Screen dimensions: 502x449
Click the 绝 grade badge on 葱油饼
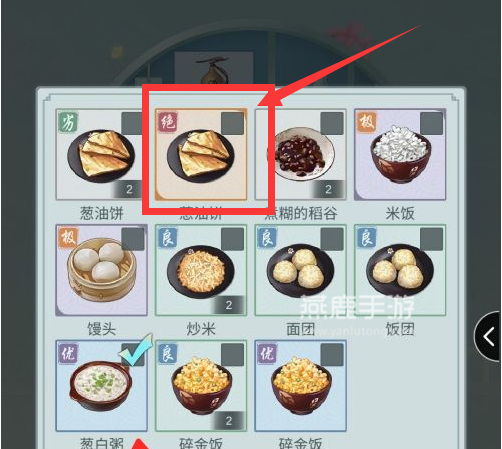(167, 122)
